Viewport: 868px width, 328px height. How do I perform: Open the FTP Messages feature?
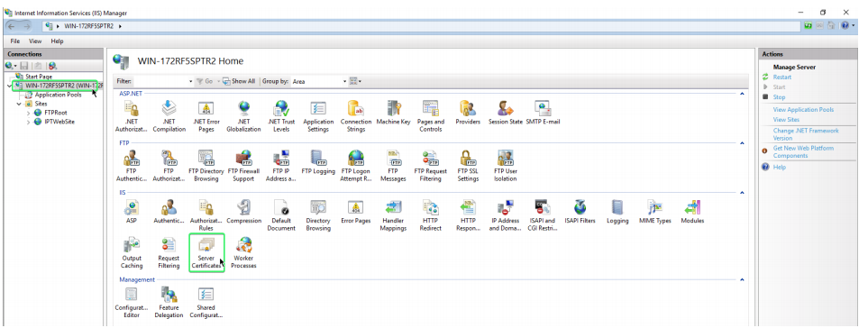tap(394, 166)
